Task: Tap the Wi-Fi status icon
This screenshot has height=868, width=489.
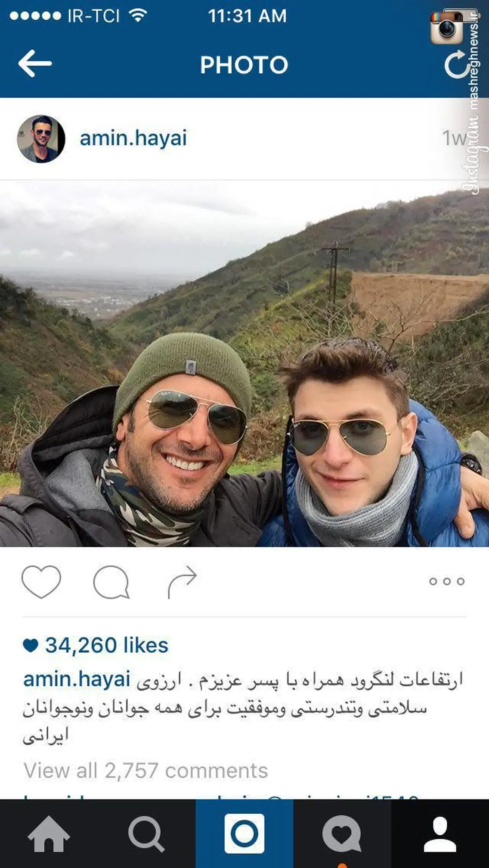Action: tap(138, 15)
